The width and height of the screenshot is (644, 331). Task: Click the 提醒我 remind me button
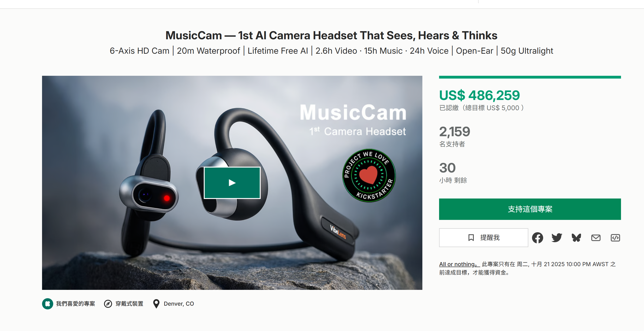click(483, 238)
